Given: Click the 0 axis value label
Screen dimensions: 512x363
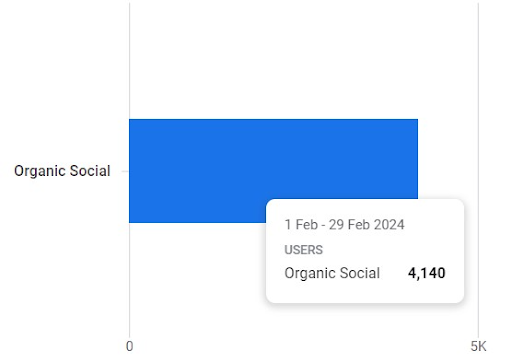Looking at the screenshot, I should (130, 347).
